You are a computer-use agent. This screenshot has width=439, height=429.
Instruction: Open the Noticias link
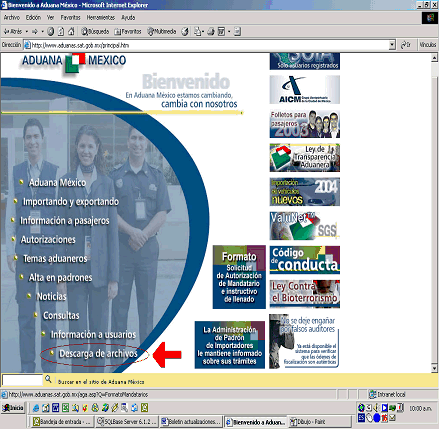tap(51, 297)
